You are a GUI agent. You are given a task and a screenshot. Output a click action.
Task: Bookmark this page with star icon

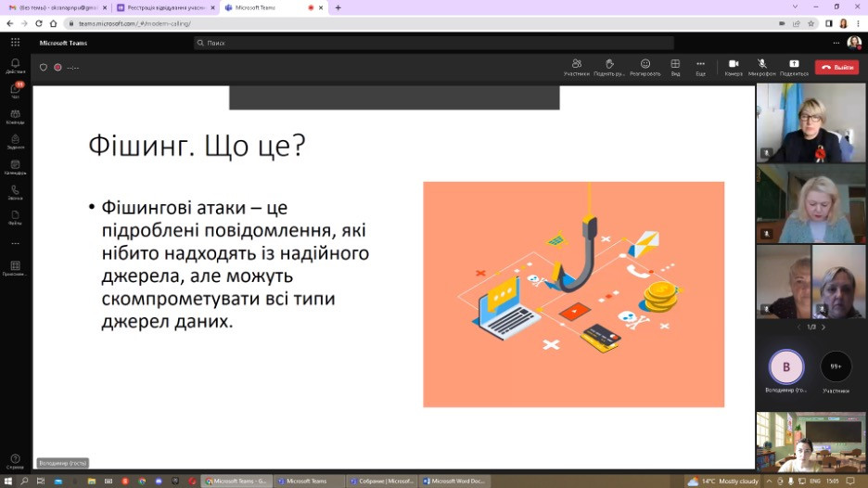point(811,23)
